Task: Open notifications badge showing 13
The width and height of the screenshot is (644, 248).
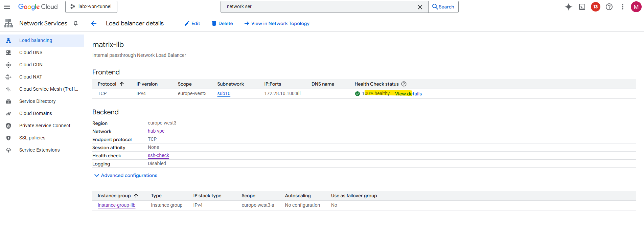Action: pyautogui.click(x=596, y=7)
